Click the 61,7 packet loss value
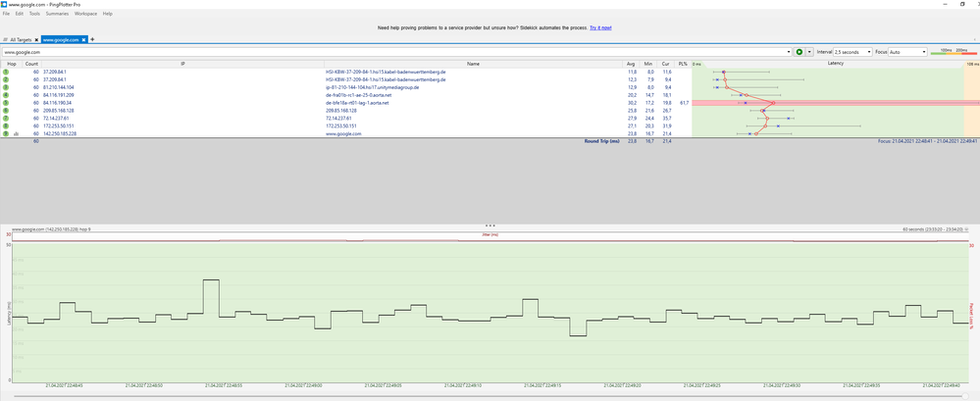 coord(684,102)
